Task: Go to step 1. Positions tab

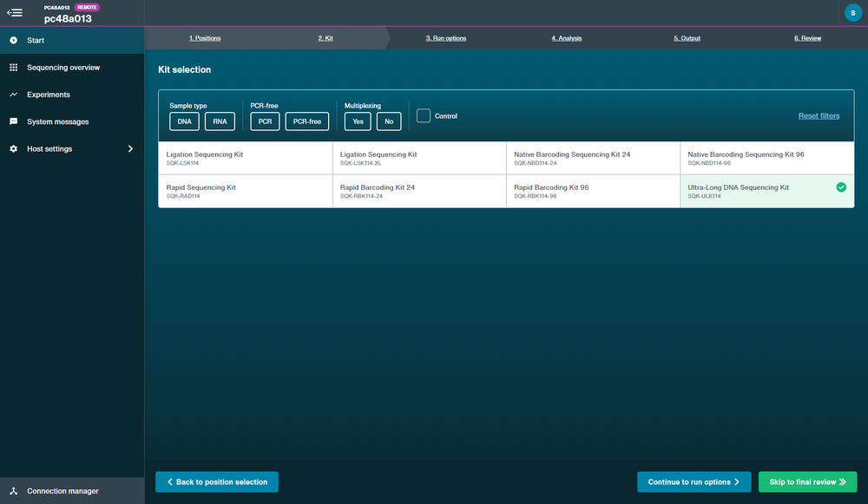Action: [205, 38]
